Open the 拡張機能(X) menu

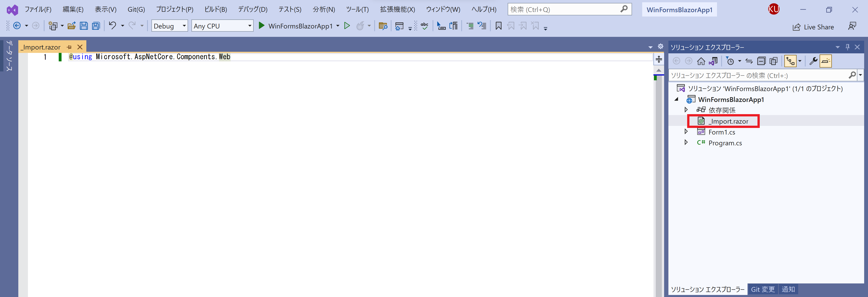pyautogui.click(x=397, y=9)
